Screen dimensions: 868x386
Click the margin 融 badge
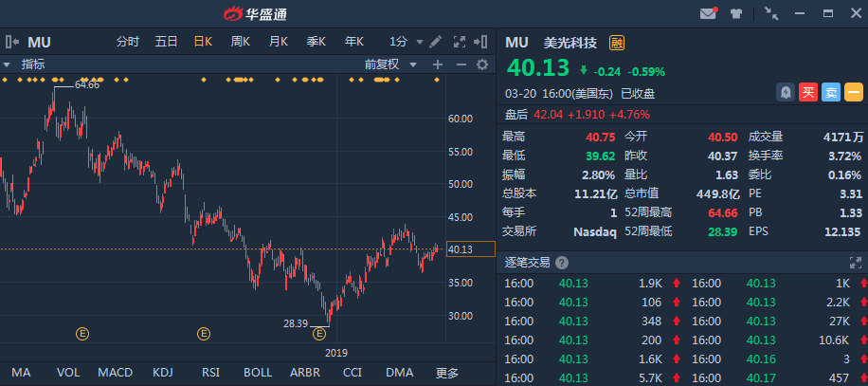[x=617, y=43]
